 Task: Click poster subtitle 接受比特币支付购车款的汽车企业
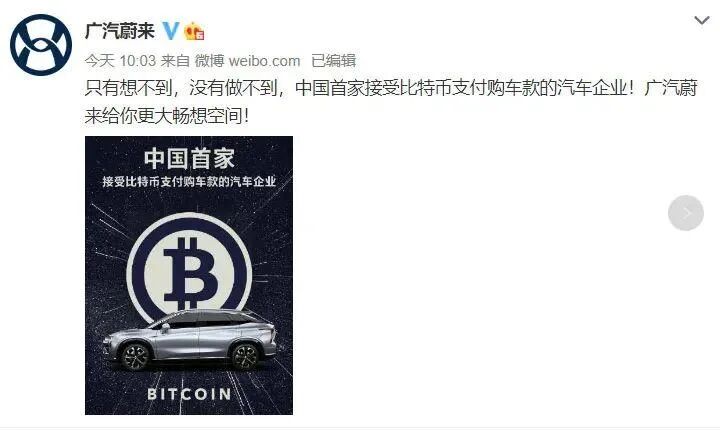[x=189, y=181]
